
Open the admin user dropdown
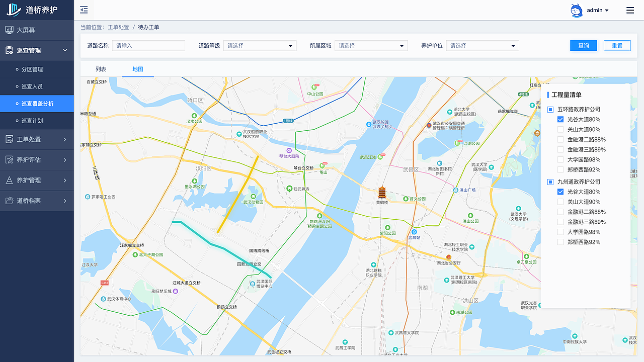tap(598, 10)
